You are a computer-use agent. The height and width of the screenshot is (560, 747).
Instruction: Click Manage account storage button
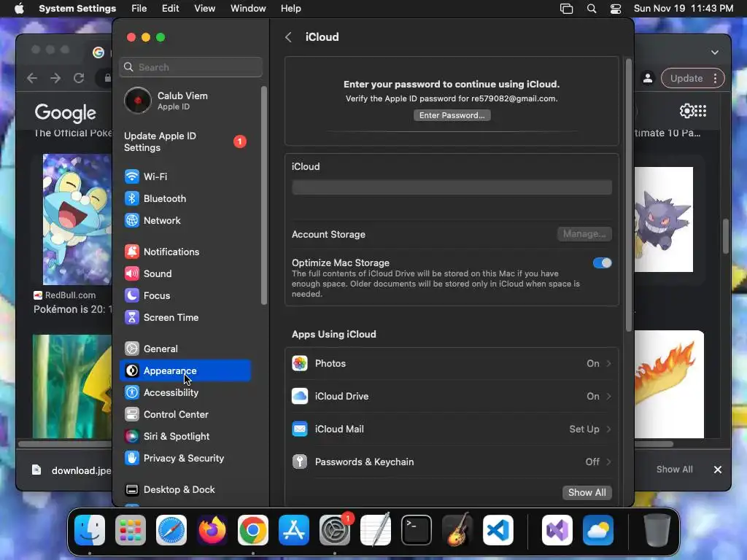[584, 234]
